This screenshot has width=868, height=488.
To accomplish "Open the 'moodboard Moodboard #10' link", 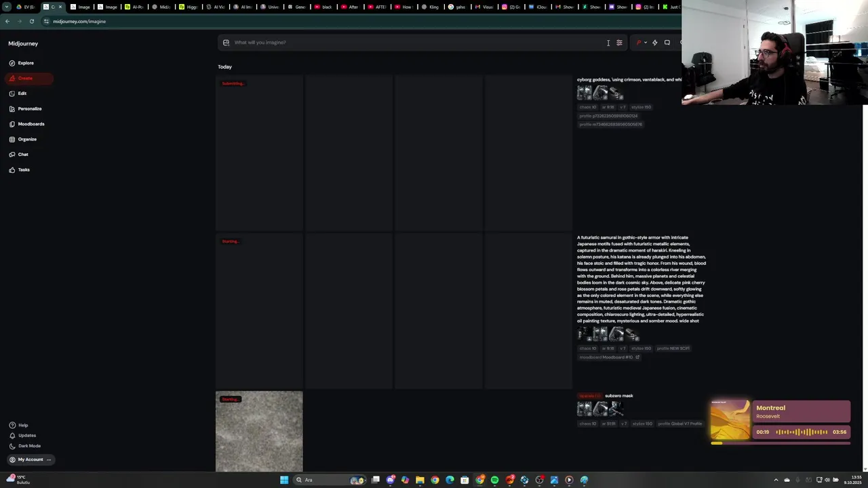I will tap(609, 357).
